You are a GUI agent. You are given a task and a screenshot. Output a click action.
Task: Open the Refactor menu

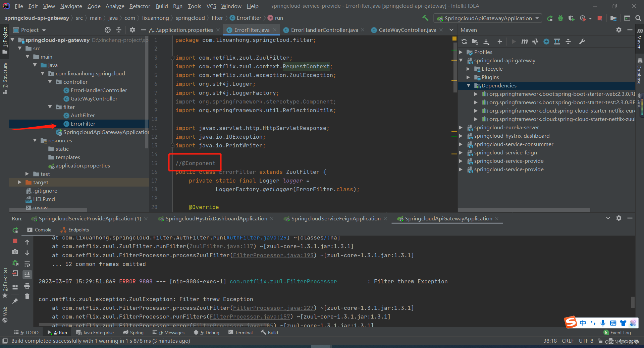click(140, 6)
